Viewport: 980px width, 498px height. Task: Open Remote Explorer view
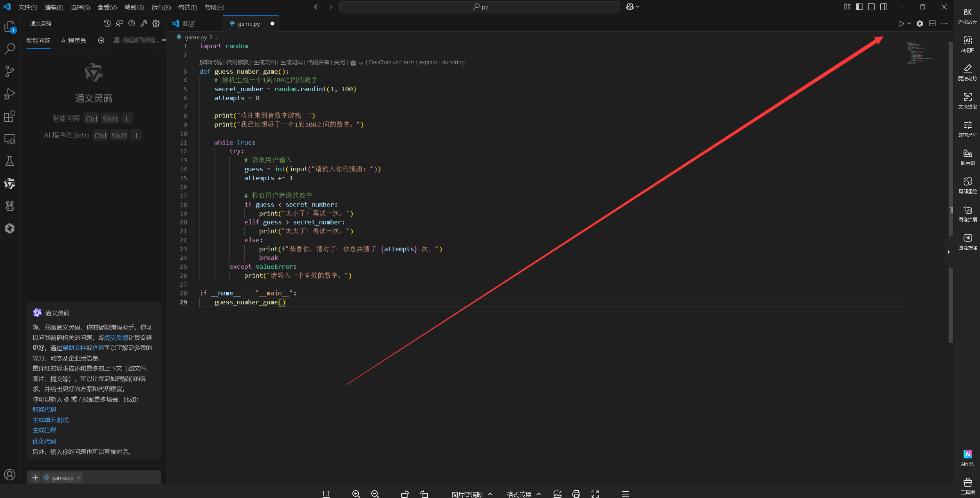(x=10, y=139)
